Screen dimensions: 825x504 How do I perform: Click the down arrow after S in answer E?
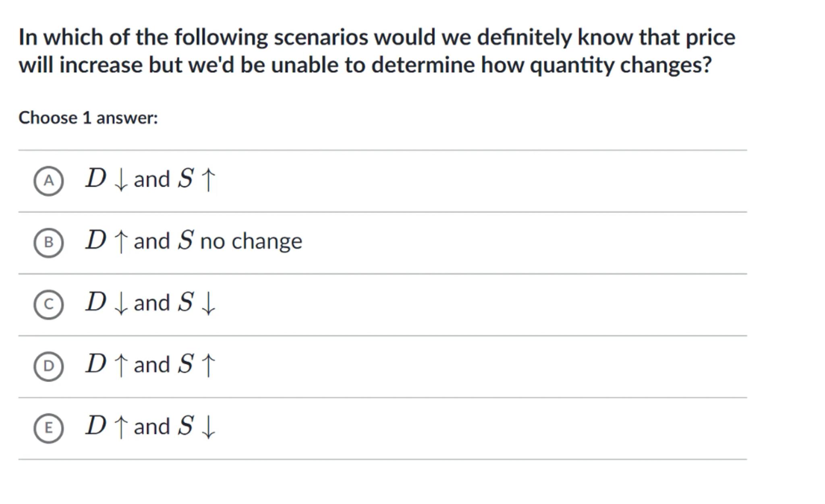(208, 428)
